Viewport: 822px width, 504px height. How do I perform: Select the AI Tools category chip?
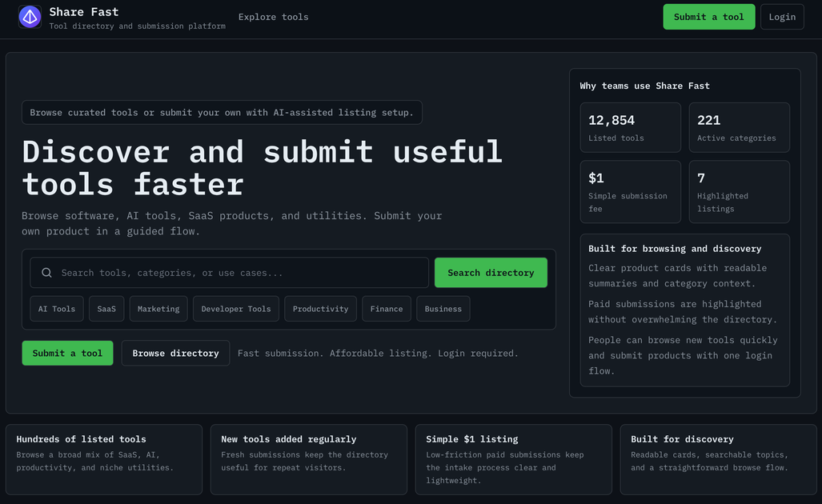(x=57, y=309)
